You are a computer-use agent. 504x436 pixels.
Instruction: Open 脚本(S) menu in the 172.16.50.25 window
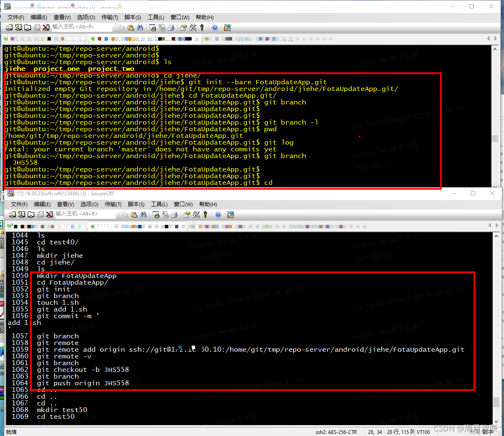click(136, 204)
